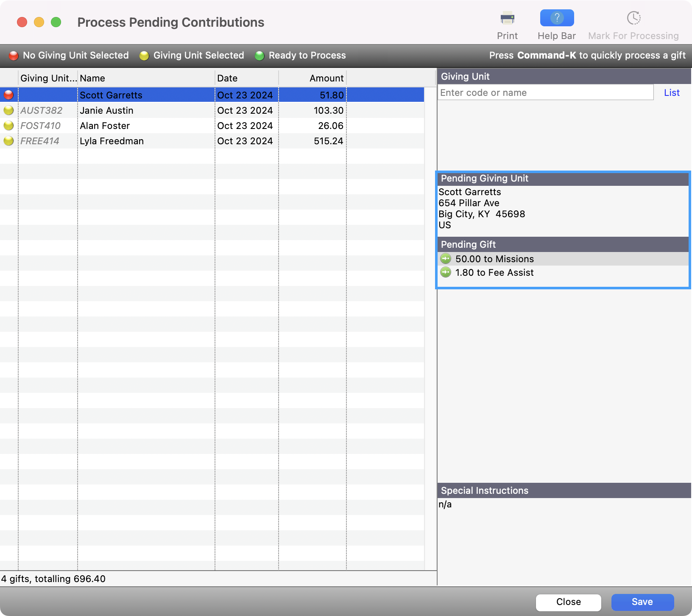Viewport: 692px width, 616px height.
Task: Sort by the Amount column header
Action: pos(313,78)
